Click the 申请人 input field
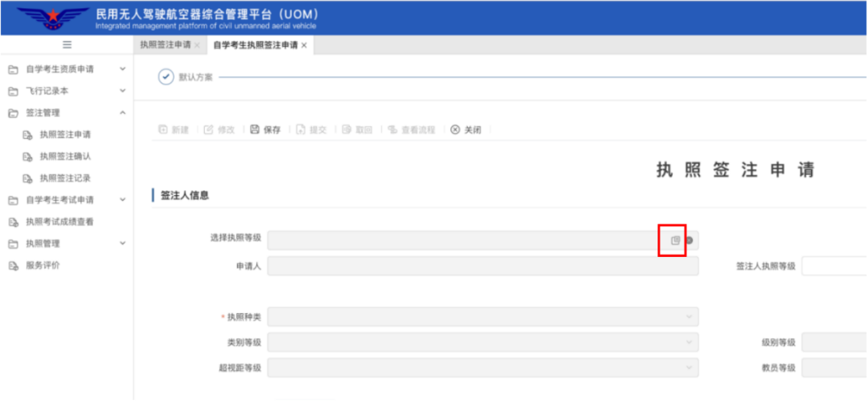This screenshot has height=411, width=868. (483, 266)
